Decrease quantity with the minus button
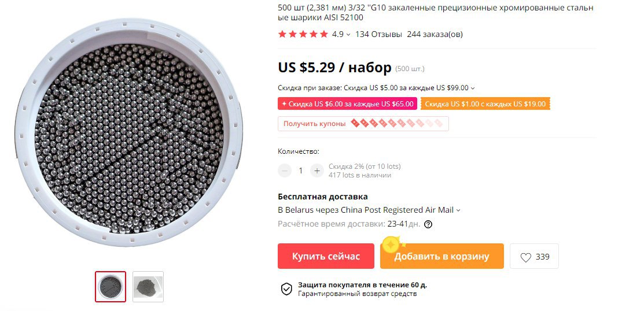Viewport: 644px width, 311px height. coord(285,171)
